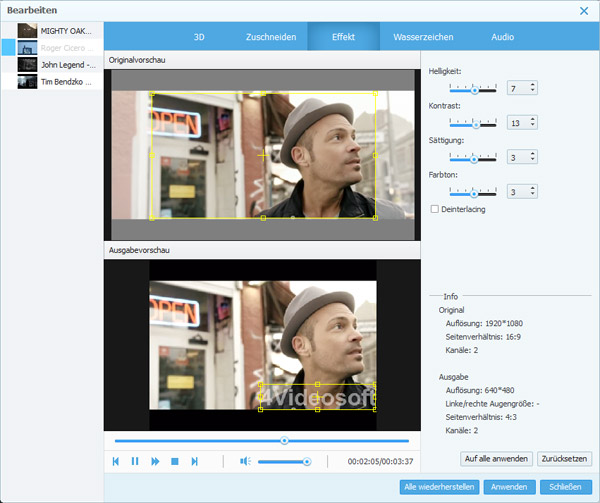Pause the video preview
Screen dimensions: 600x503
135,461
